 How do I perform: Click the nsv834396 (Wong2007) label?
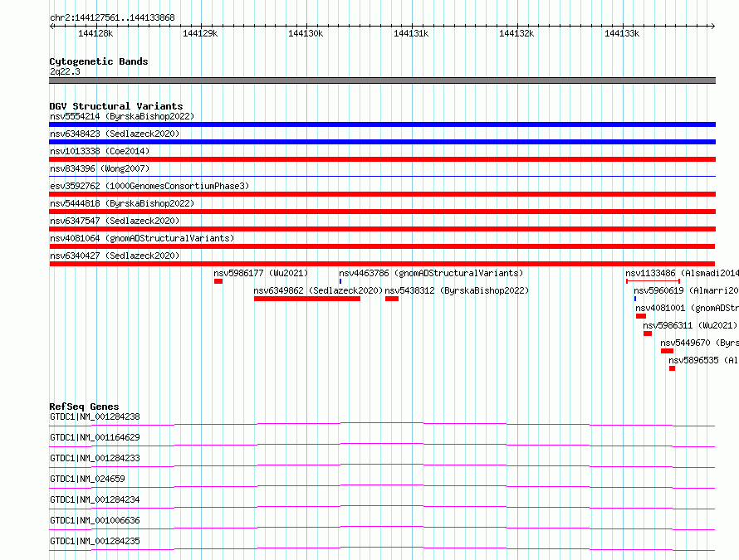pyautogui.click(x=100, y=168)
